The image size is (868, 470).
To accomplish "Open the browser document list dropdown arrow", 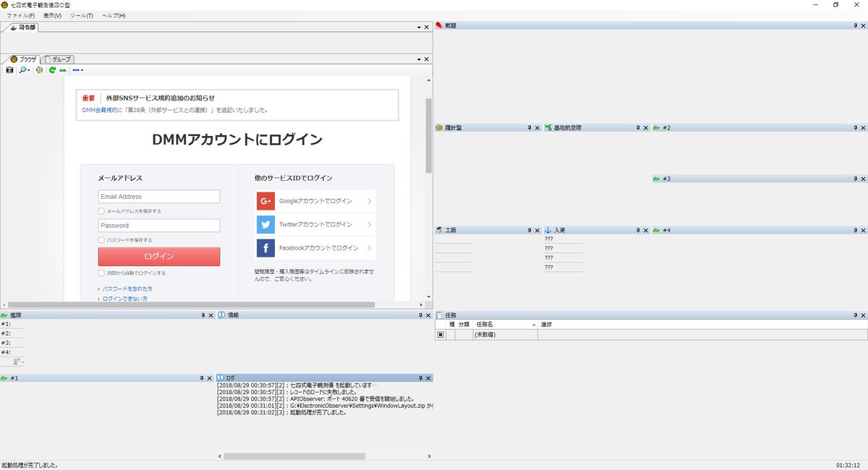I will [420, 59].
